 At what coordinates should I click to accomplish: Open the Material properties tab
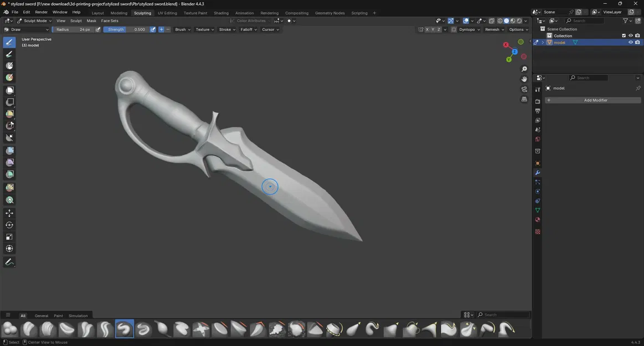point(537,219)
